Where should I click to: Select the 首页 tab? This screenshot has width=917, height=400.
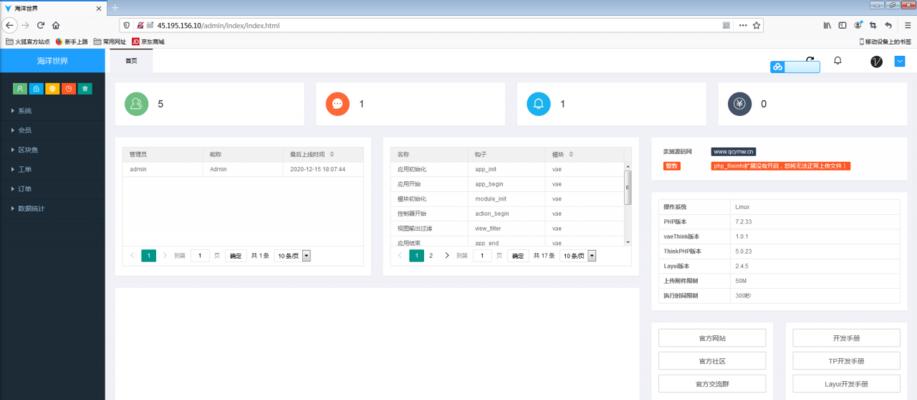132,61
